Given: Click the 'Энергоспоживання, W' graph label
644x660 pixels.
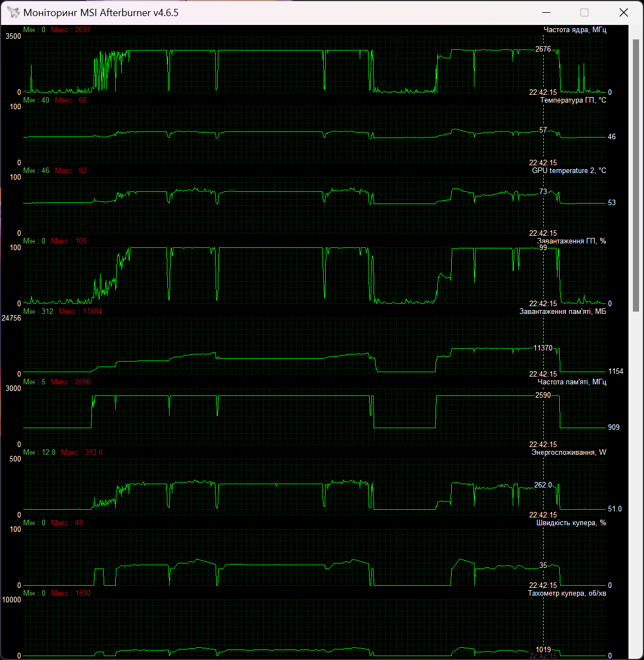Looking at the screenshot, I should (x=569, y=453).
